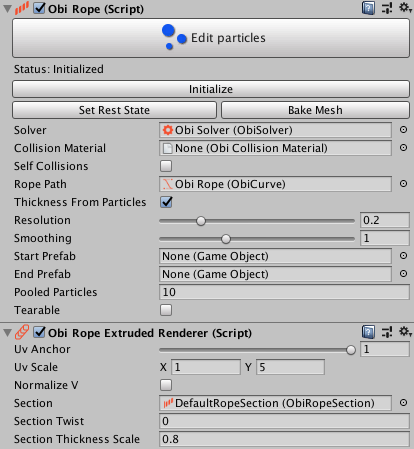This screenshot has width=414, height=449.
Task: Click the Resolution value field 0.2
Action: 385,220
